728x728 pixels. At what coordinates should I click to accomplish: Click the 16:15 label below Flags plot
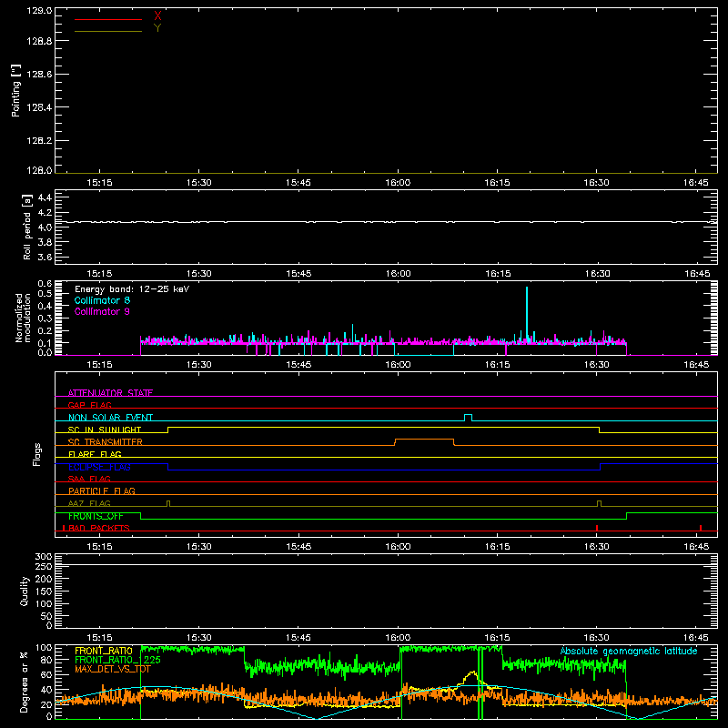click(x=497, y=547)
